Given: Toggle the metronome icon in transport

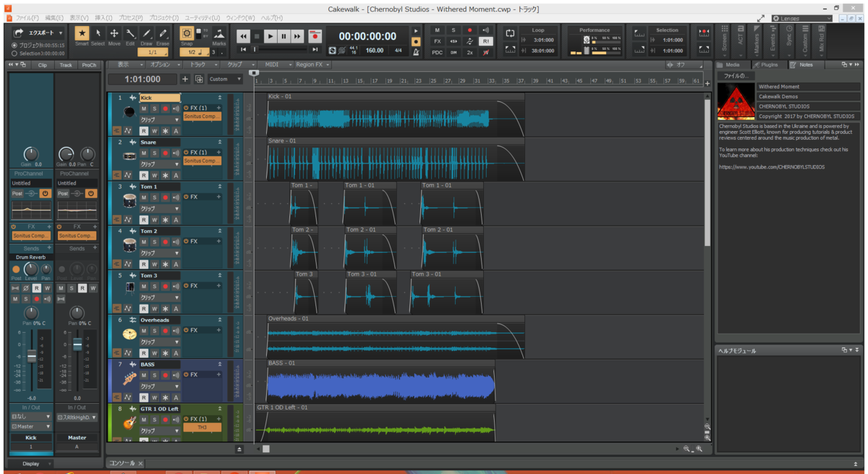Looking at the screenshot, I should coord(416,52).
